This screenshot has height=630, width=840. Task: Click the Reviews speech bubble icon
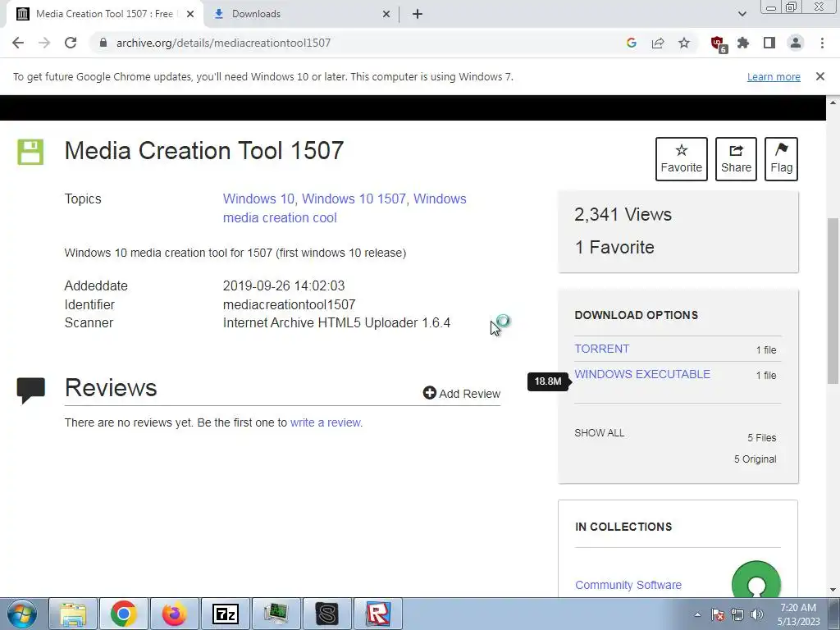point(30,390)
